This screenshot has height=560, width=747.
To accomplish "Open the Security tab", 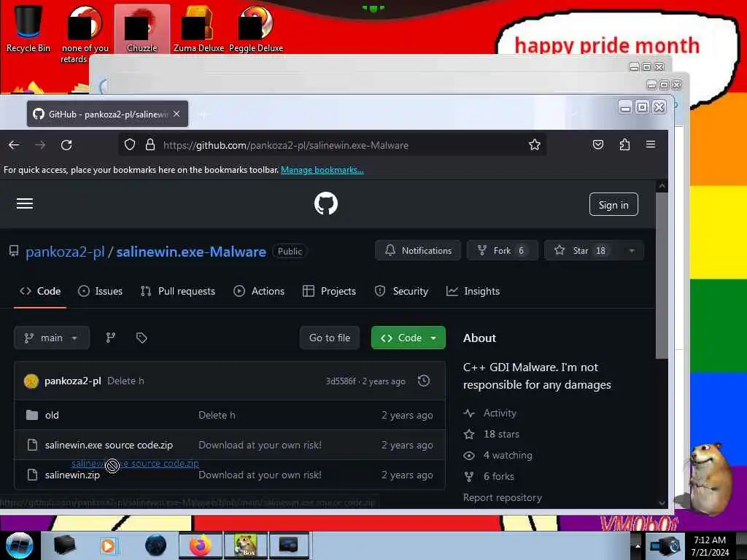I will [401, 291].
